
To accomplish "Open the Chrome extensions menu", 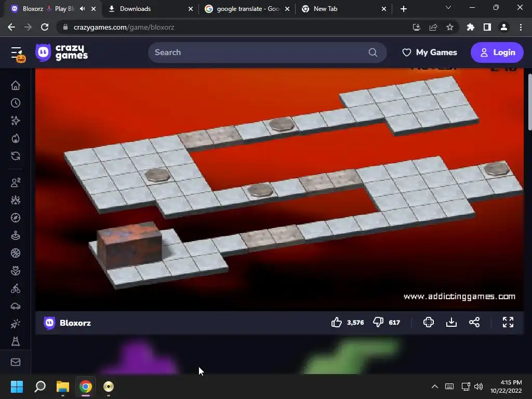I will pos(471,27).
